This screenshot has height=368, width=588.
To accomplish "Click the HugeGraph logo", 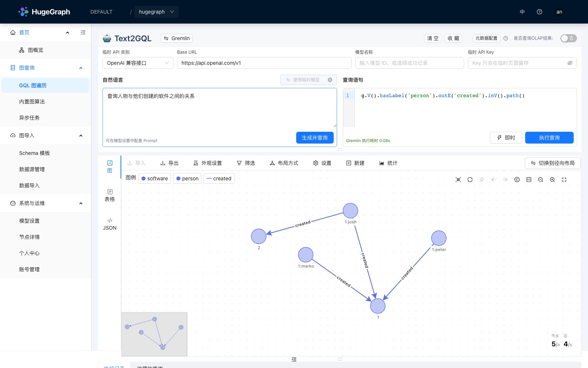I will point(44,12).
